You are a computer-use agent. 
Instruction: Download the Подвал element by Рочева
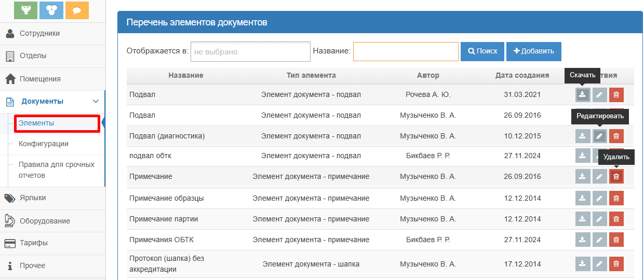[583, 95]
